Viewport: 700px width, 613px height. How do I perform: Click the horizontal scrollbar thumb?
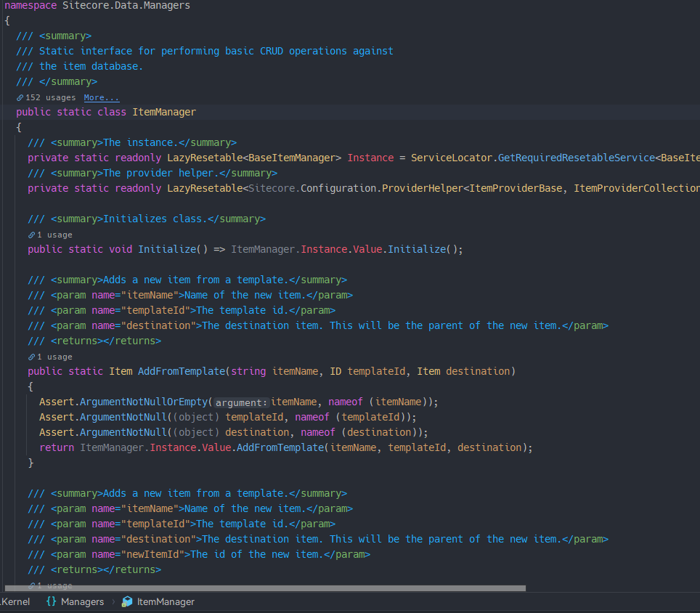[x=265, y=588]
